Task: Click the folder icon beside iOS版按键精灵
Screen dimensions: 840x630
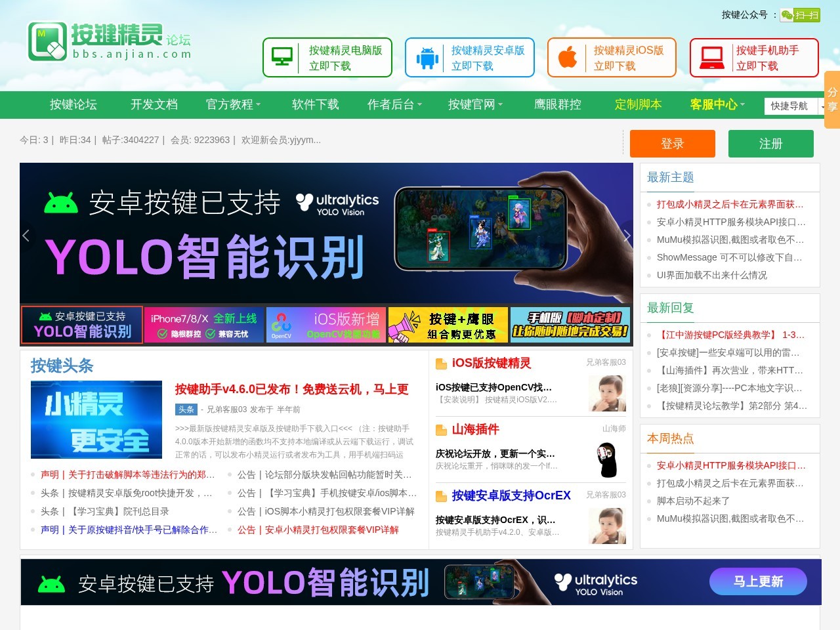Action: (x=441, y=364)
